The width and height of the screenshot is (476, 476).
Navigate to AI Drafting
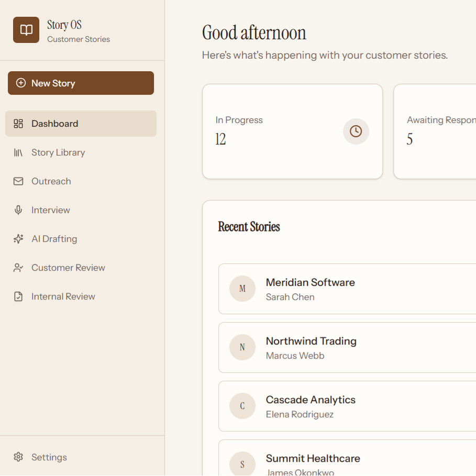54,239
